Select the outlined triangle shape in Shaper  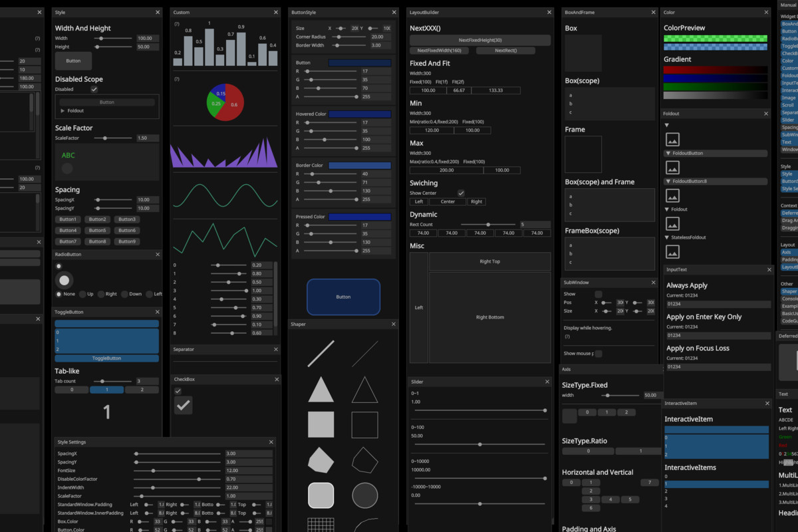coord(364,390)
